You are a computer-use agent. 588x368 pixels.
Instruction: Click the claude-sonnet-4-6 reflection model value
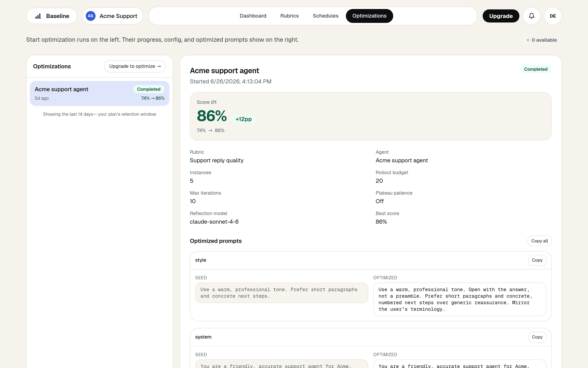click(x=214, y=222)
